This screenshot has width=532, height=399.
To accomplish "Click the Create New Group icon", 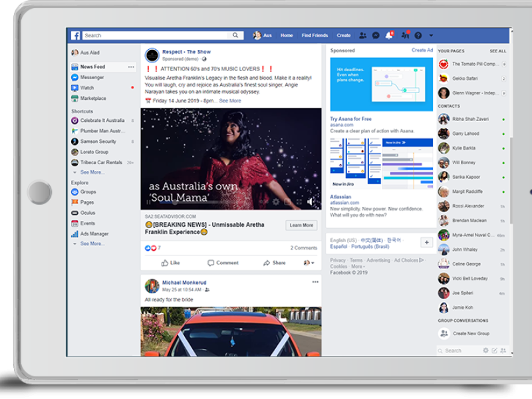I will coord(444,334).
